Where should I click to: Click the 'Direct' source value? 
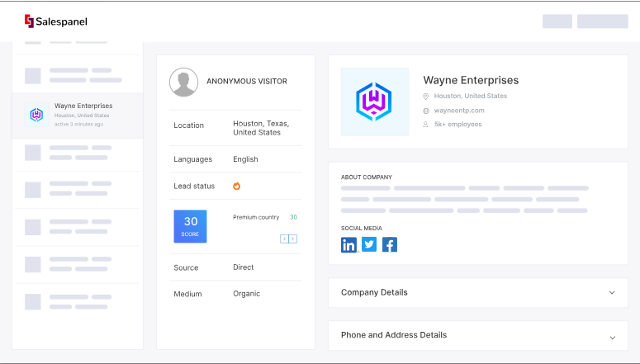point(244,267)
